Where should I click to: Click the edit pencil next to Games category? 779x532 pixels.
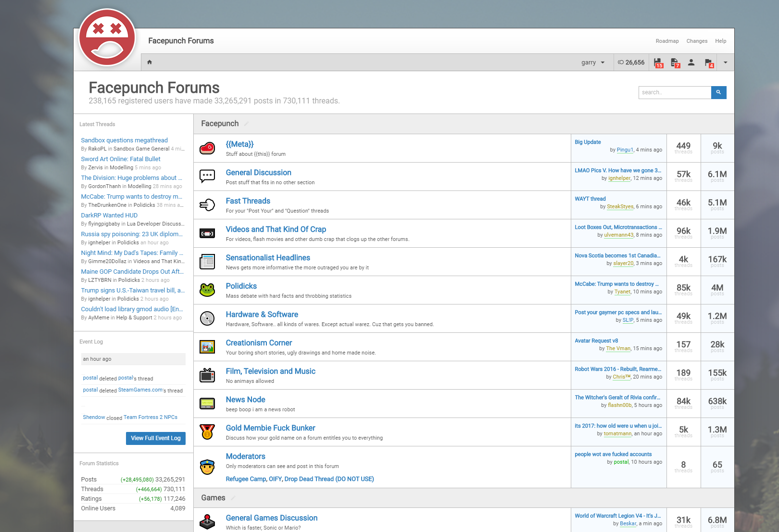point(233,498)
